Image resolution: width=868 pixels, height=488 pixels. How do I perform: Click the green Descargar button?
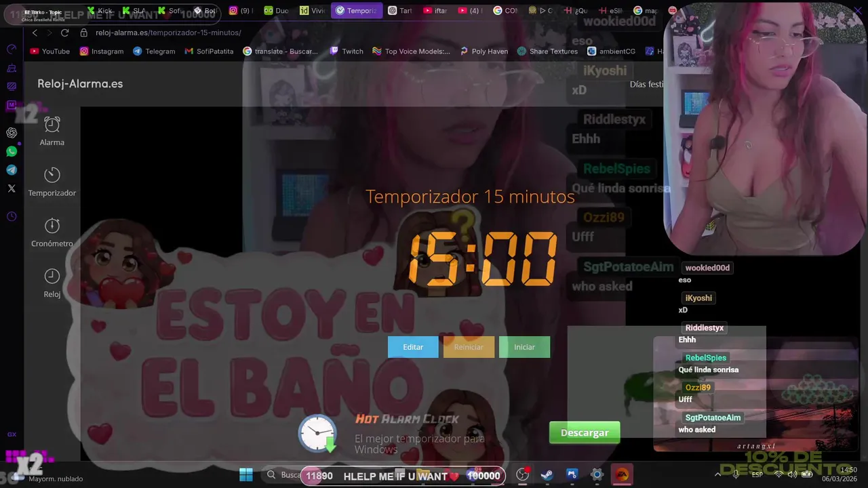[x=585, y=432]
